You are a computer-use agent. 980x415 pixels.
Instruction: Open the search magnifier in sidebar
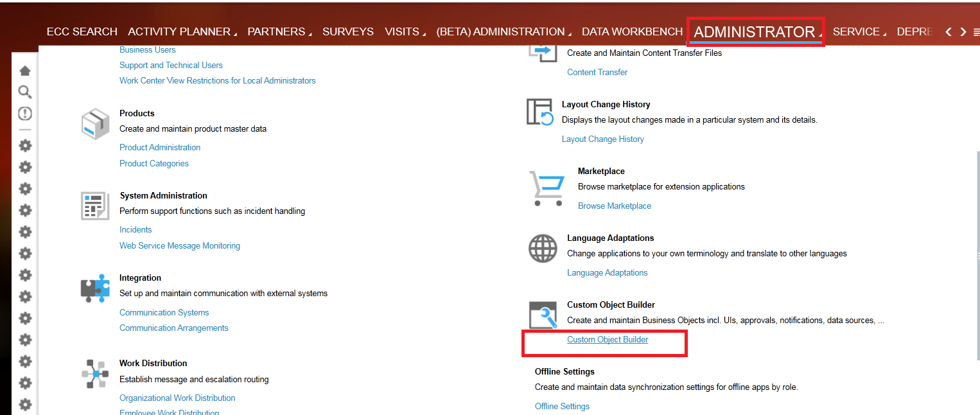tap(25, 92)
